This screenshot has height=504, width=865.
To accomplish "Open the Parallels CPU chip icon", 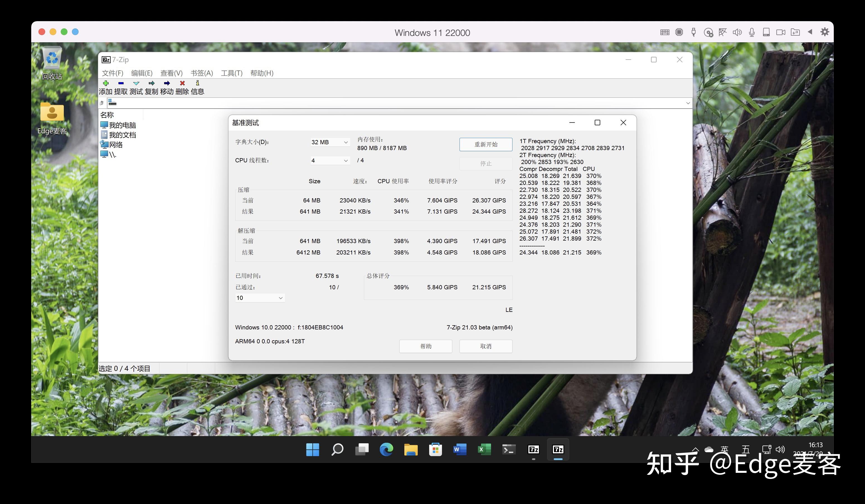I will tap(679, 32).
